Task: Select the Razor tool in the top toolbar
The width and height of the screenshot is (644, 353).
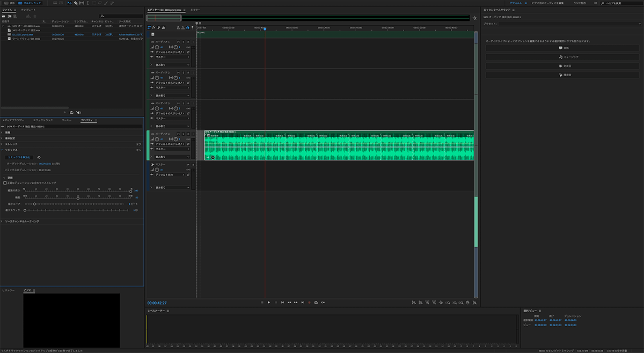Action: [x=76, y=3]
